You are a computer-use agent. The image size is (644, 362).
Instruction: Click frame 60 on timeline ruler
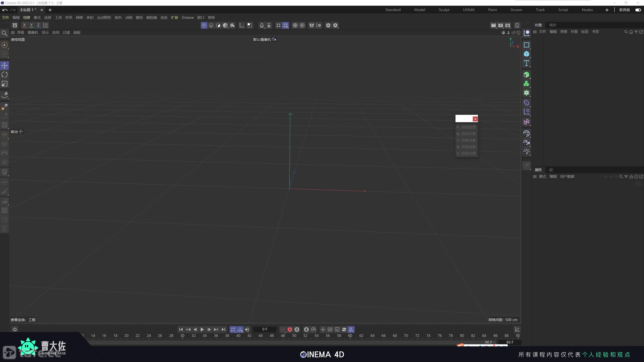pyautogui.click(x=350, y=336)
